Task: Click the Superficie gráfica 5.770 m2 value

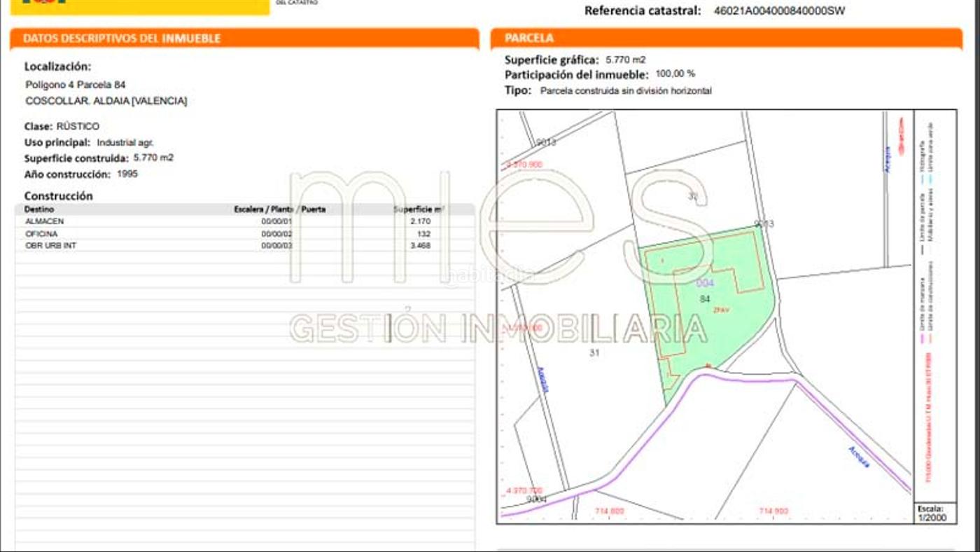Action: (x=625, y=60)
